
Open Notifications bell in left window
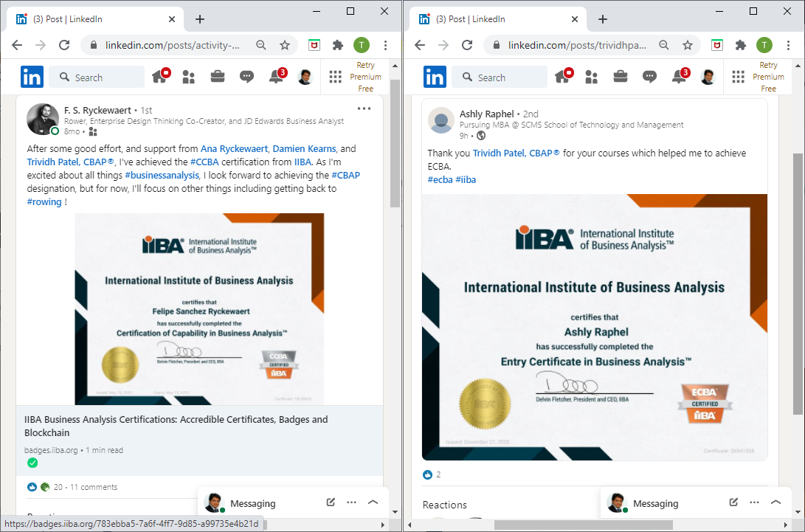click(x=277, y=76)
